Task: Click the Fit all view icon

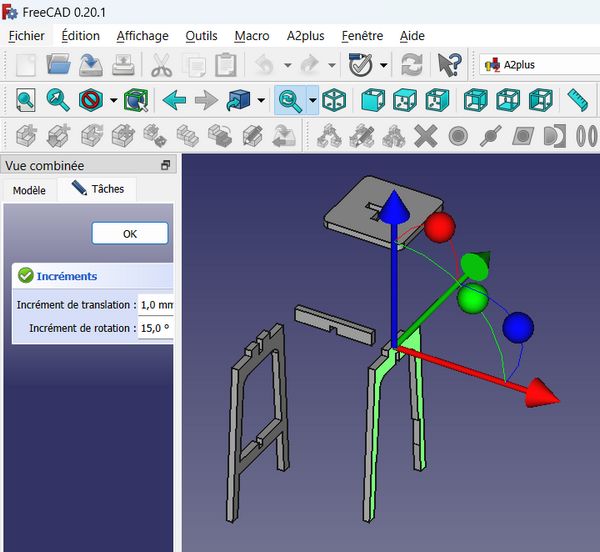Action: point(24,100)
